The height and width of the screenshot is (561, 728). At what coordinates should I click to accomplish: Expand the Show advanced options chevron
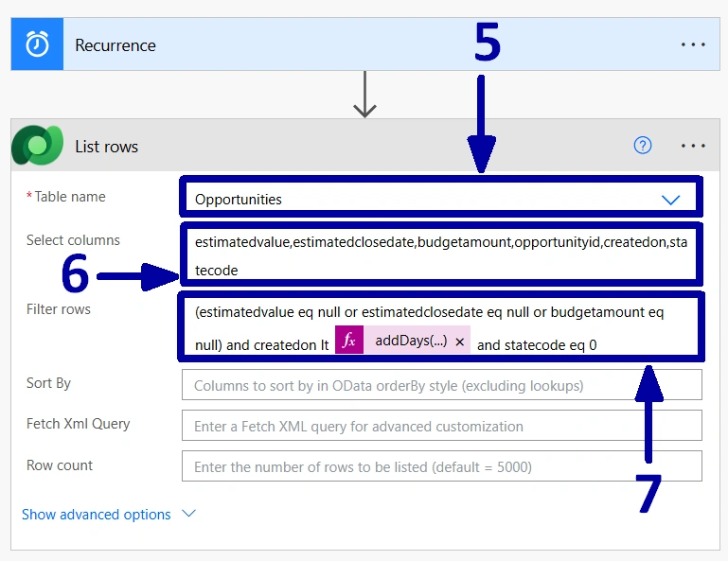pos(188,513)
